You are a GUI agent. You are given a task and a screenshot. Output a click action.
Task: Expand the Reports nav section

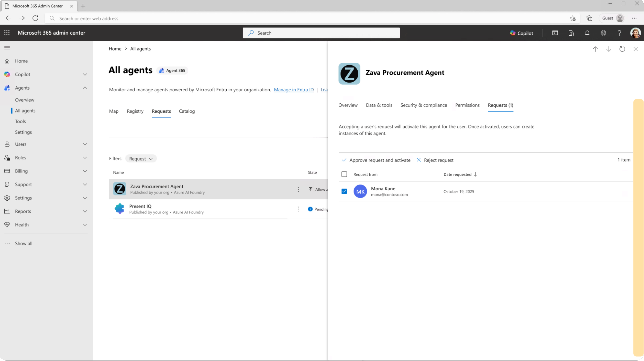click(85, 212)
